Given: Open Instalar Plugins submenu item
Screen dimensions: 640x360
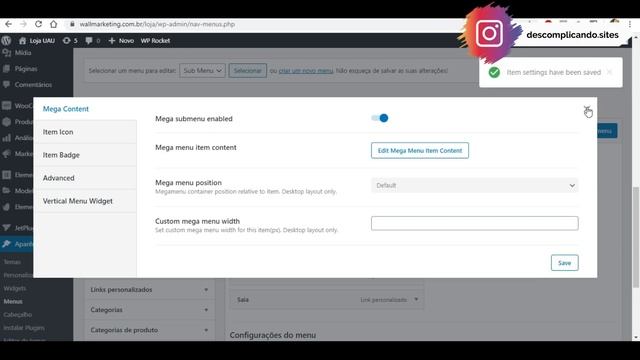Looking at the screenshot, I should click(x=24, y=328).
